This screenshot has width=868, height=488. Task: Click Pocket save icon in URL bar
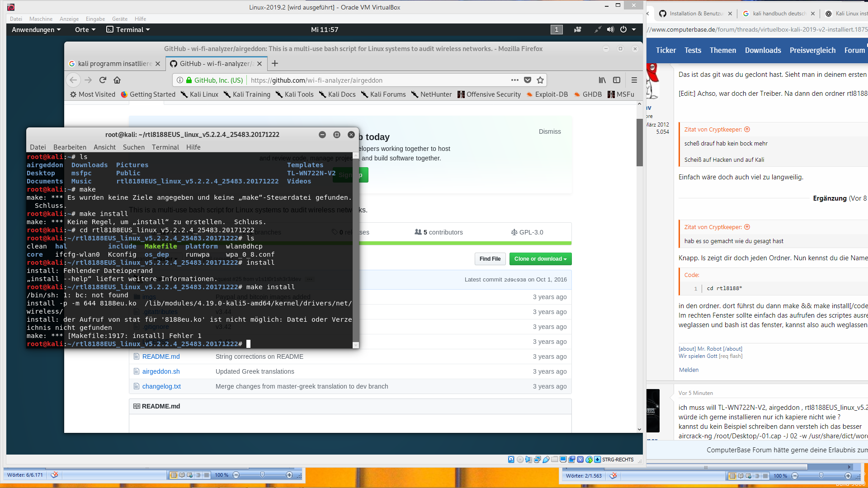(x=527, y=80)
